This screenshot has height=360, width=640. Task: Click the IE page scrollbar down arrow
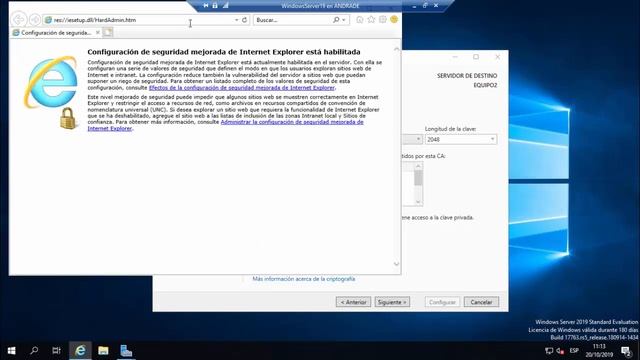[396, 264]
